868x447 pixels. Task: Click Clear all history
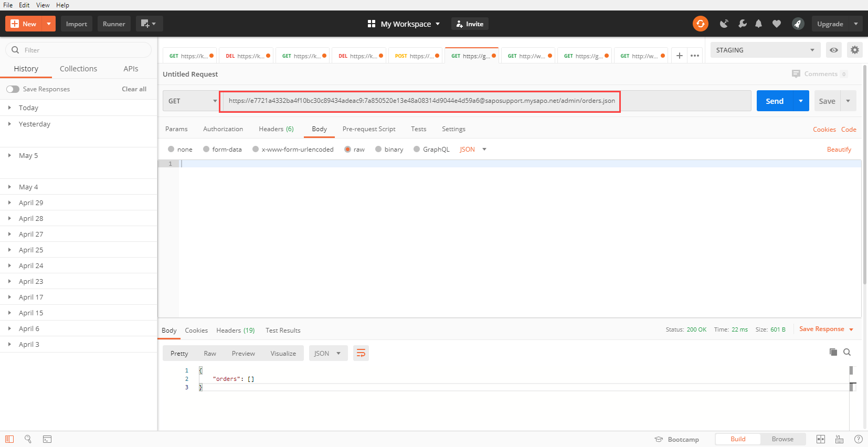coord(134,89)
